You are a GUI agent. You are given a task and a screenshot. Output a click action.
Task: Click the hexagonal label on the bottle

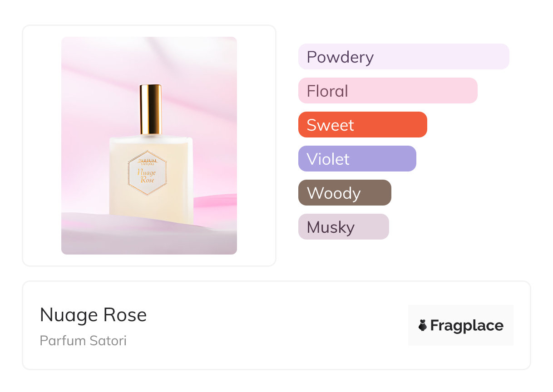[x=147, y=173]
